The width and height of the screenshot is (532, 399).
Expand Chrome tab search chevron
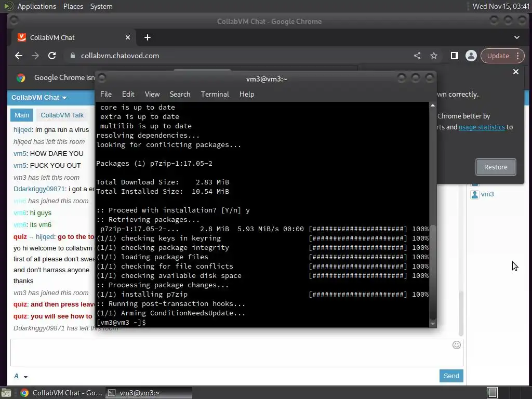(x=517, y=37)
